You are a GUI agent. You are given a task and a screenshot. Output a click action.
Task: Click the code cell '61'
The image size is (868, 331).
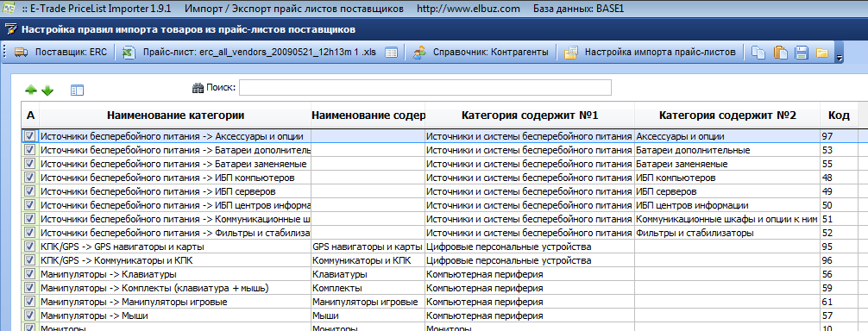click(x=839, y=302)
